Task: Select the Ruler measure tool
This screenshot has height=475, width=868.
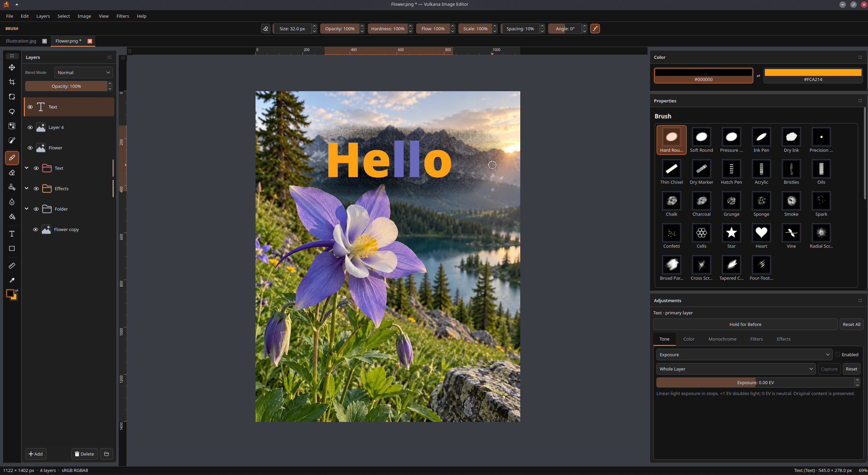Action: [x=12, y=265]
